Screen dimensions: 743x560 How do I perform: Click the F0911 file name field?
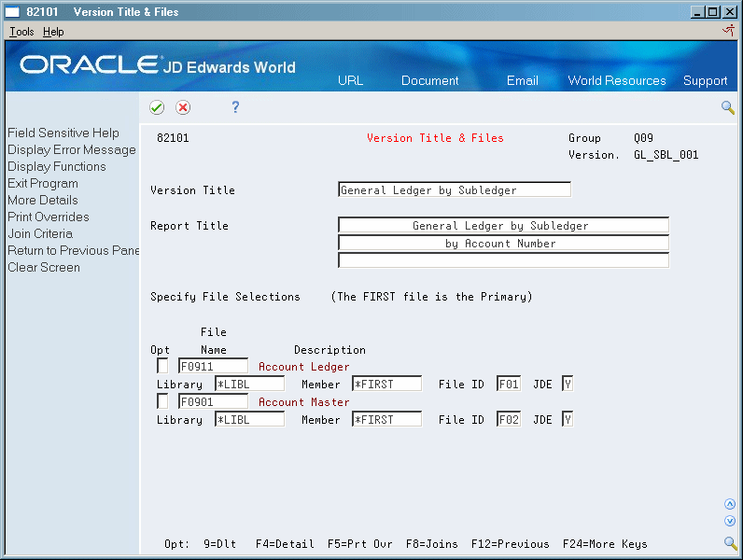coord(213,366)
